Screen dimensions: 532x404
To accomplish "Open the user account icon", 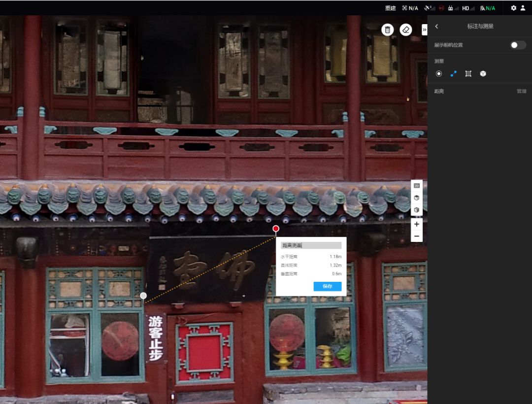I will [x=523, y=8].
